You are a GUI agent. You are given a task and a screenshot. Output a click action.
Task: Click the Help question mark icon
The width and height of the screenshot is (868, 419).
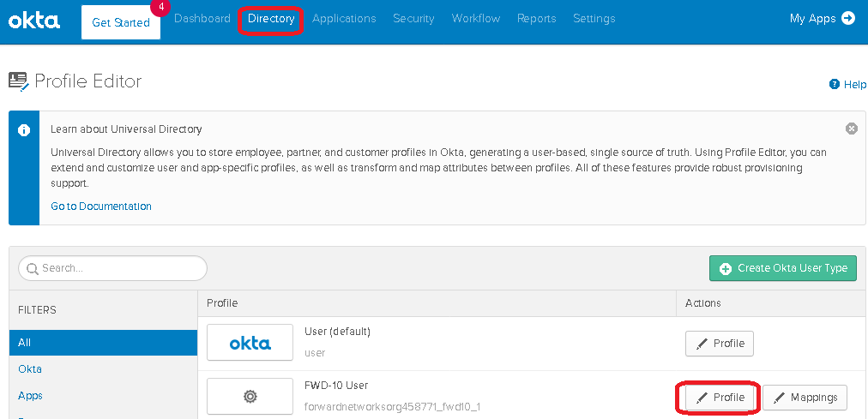click(x=835, y=85)
